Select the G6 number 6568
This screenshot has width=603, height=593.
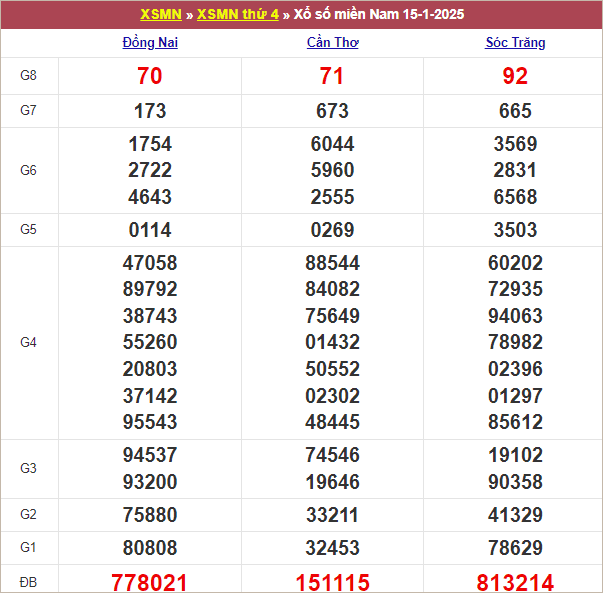point(515,197)
